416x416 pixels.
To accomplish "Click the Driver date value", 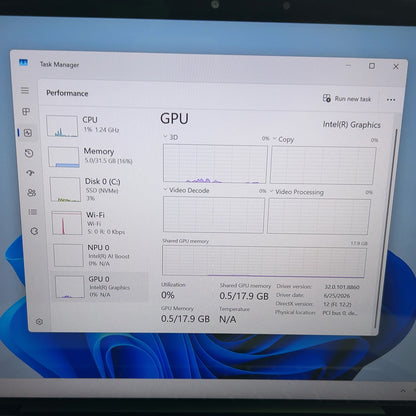I will (337, 296).
